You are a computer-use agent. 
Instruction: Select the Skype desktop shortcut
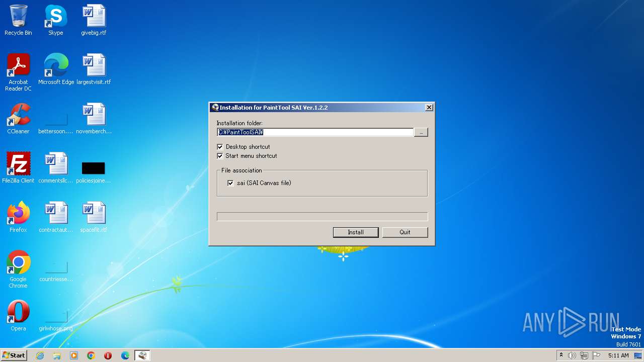(x=56, y=20)
